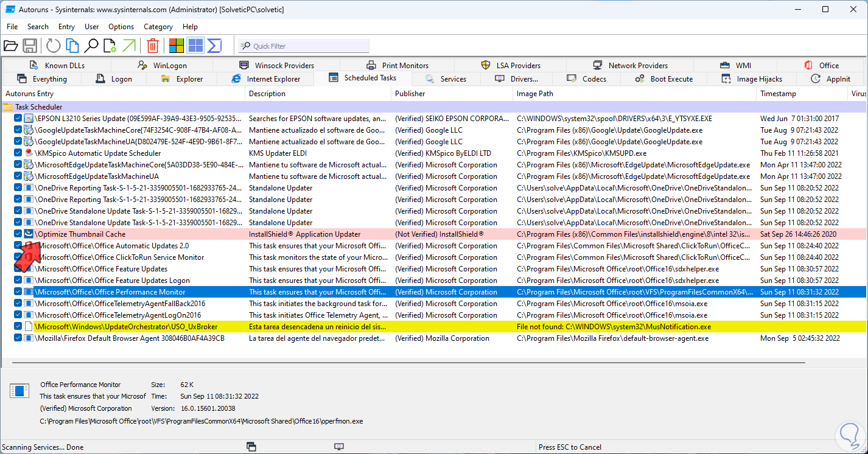Click the Copy toolbar icon
The width and height of the screenshot is (868, 454).
(72, 46)
